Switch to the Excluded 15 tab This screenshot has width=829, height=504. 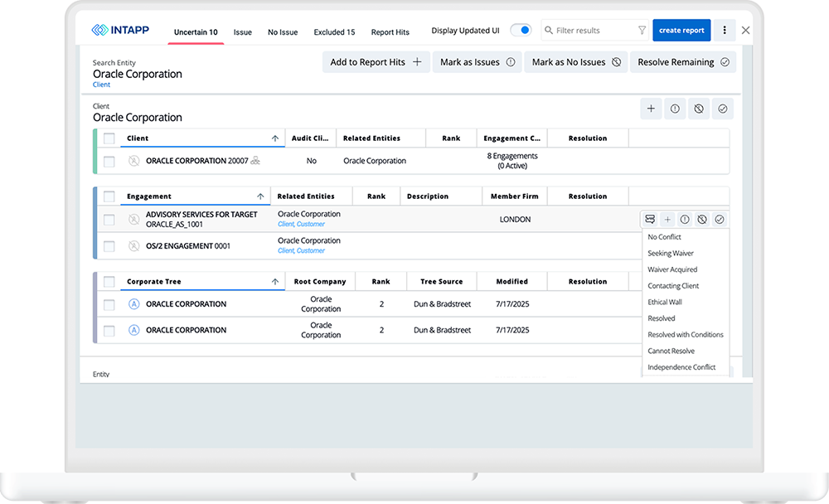click(x=334, y=32)
